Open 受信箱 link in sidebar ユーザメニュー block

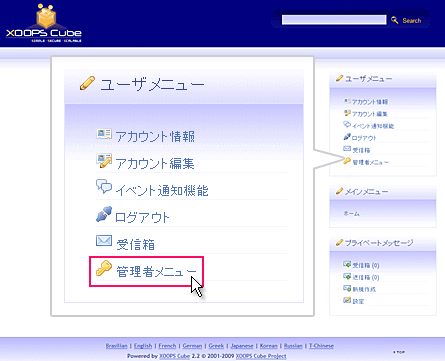pyautogui.click(x=361, y=150)
